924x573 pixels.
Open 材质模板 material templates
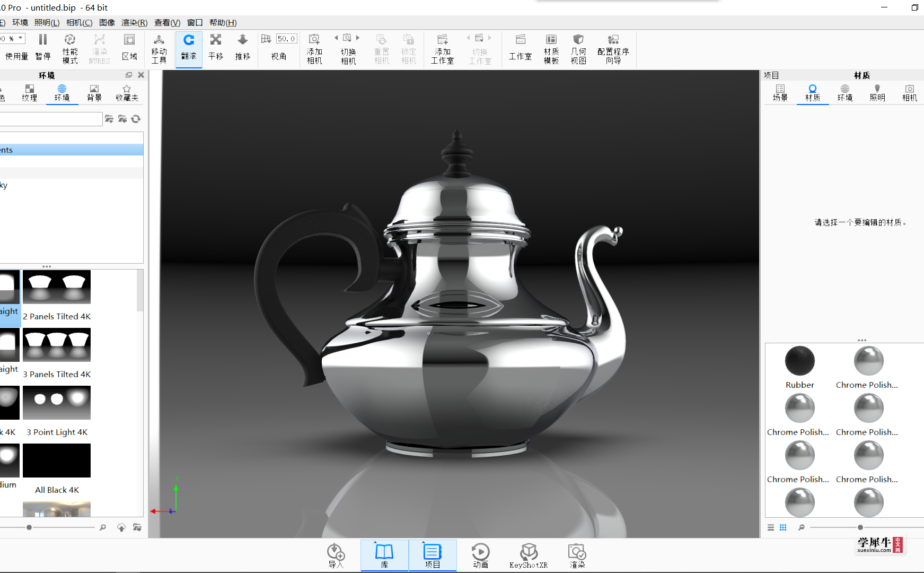click(x=551, y=49)
